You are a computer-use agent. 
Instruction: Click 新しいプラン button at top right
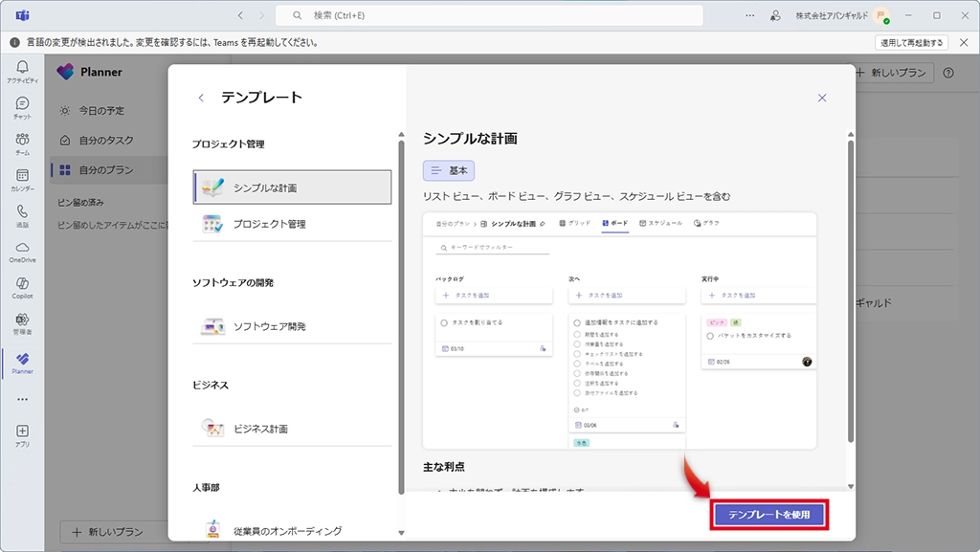[x=891, y=73]
